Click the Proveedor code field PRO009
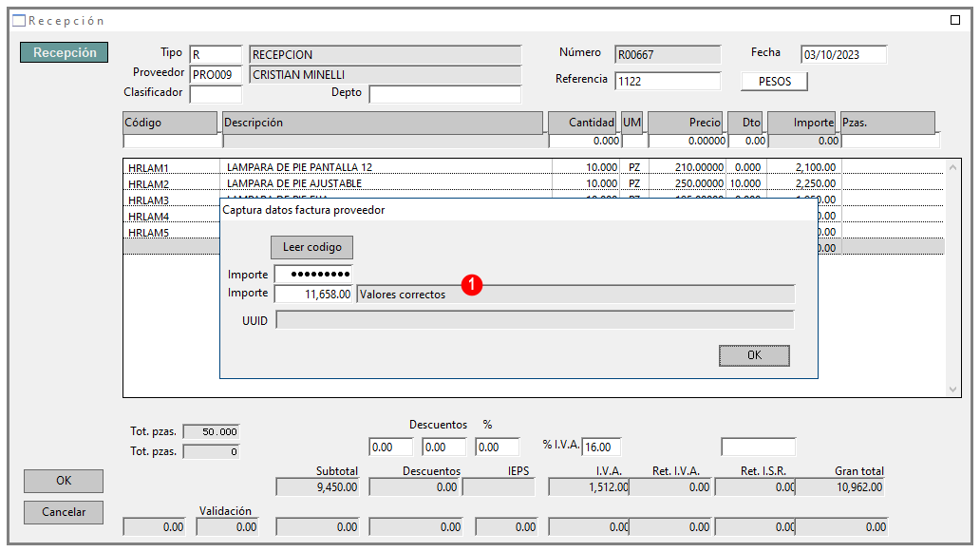 [x=216, y=74]
